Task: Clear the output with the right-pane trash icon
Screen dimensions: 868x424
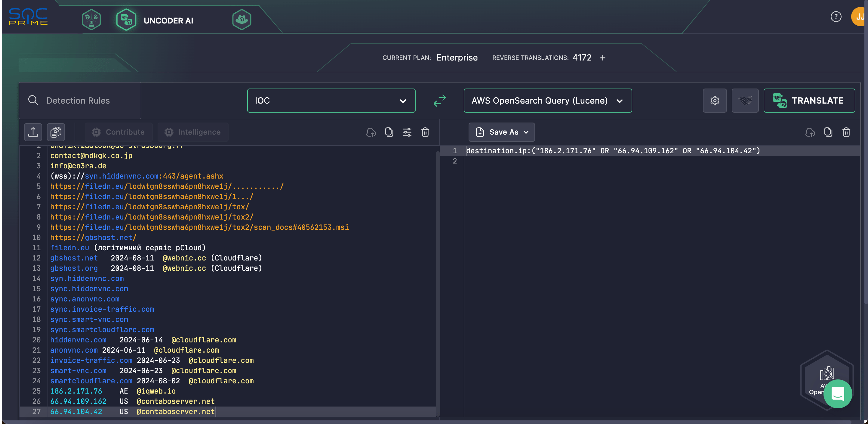Action: [846, 132]
